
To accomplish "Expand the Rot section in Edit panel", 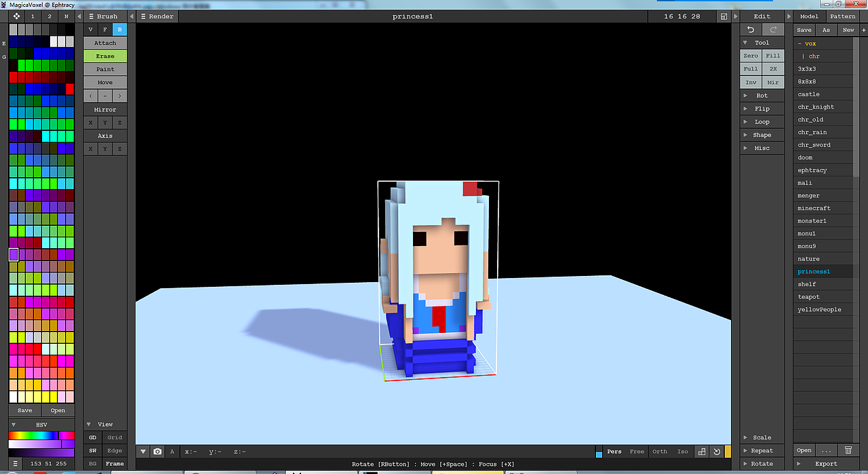I will click(x=761, y=95).
